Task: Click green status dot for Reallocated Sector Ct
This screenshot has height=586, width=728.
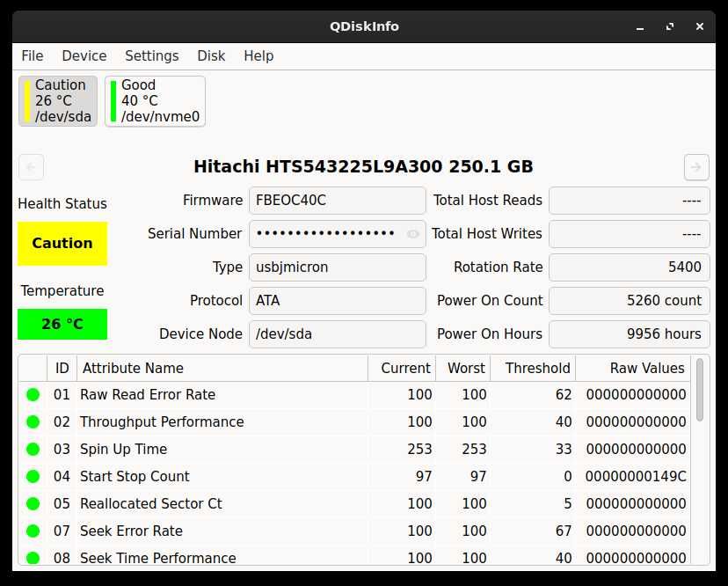Action: pos(33,504)
